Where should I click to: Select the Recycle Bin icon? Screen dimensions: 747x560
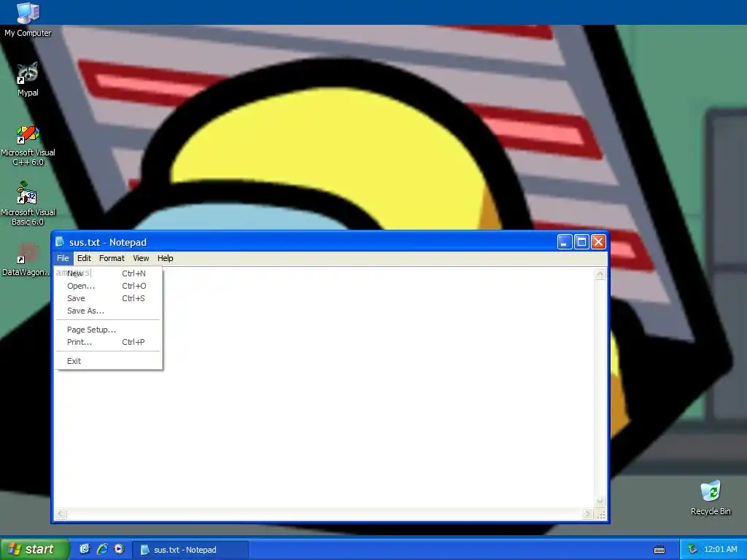point(711,498)
